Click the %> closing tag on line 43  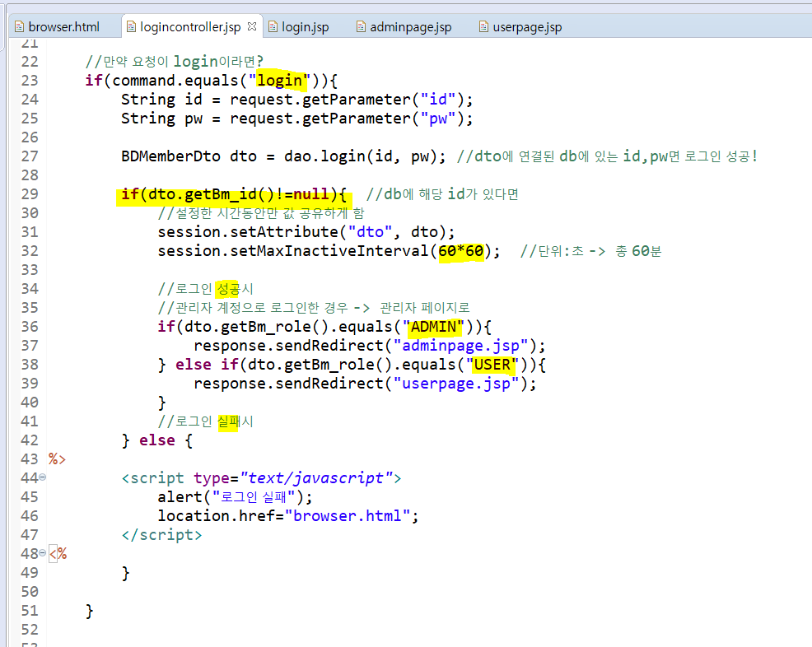(57, 459)
